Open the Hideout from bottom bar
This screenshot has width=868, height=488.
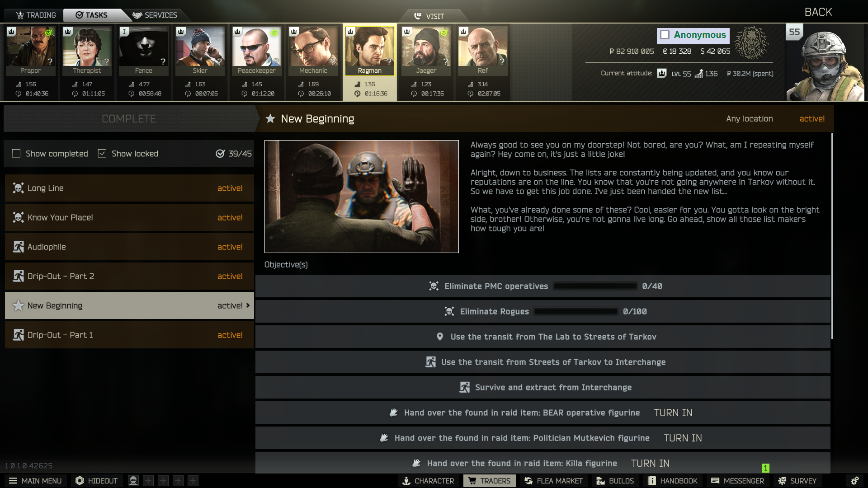click(96, 481)
